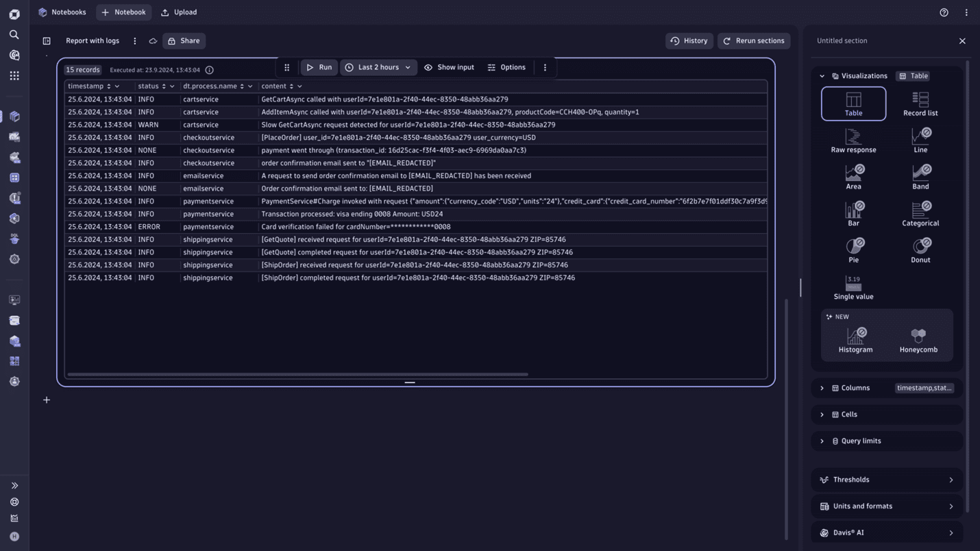Click the execution info icon beside timestamp
The width and height of the screenshot is (980, 551).
210,70
